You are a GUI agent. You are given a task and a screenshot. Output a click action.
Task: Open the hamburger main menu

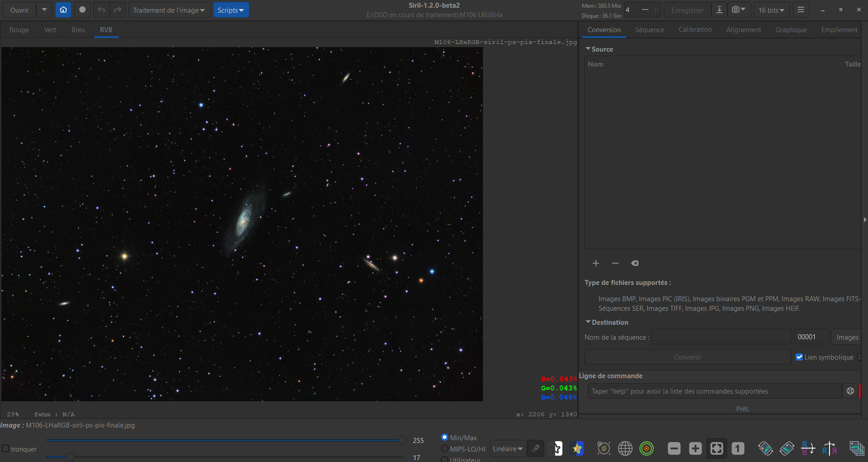click(801, 10)
